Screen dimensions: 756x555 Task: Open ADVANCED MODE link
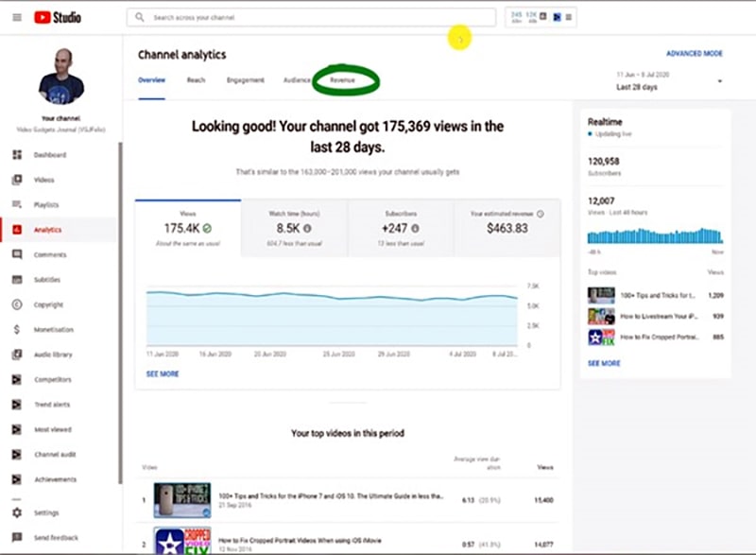pyautogui.click(x=695, y=54)
